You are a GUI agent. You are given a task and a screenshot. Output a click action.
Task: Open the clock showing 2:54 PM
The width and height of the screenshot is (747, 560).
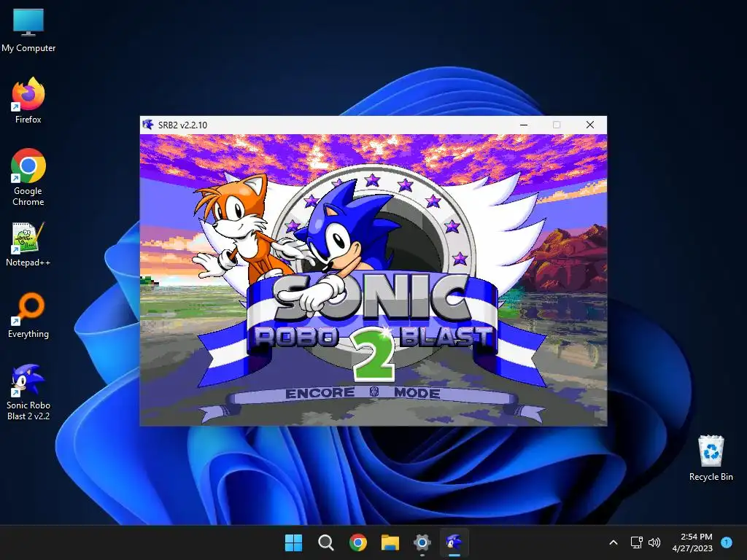(692, 542)
